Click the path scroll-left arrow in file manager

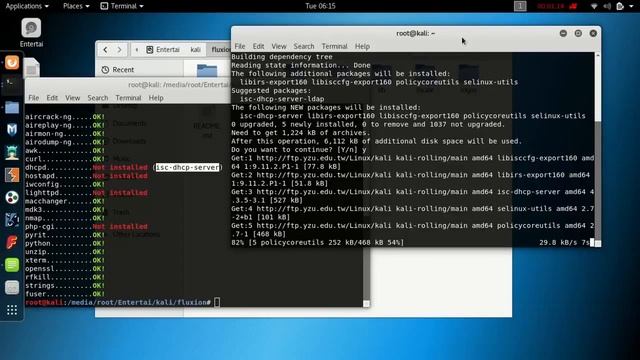(137, 50)
